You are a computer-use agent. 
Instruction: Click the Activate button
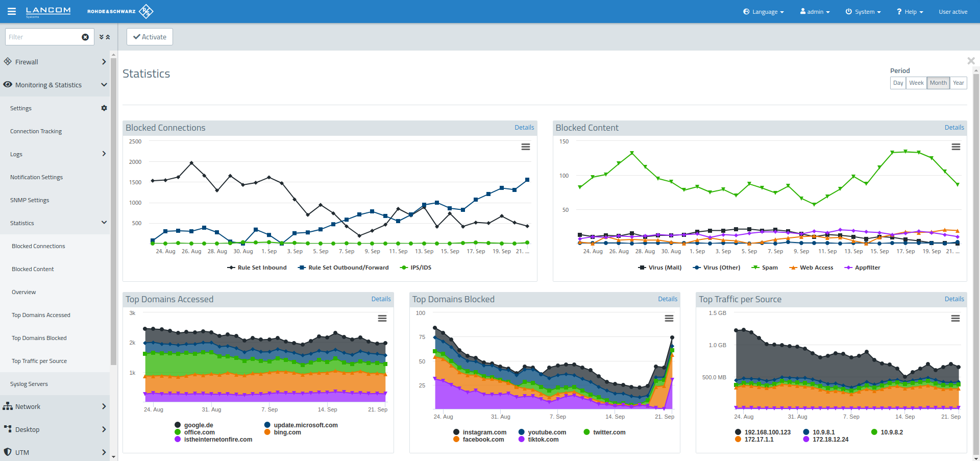click(150, 36)
